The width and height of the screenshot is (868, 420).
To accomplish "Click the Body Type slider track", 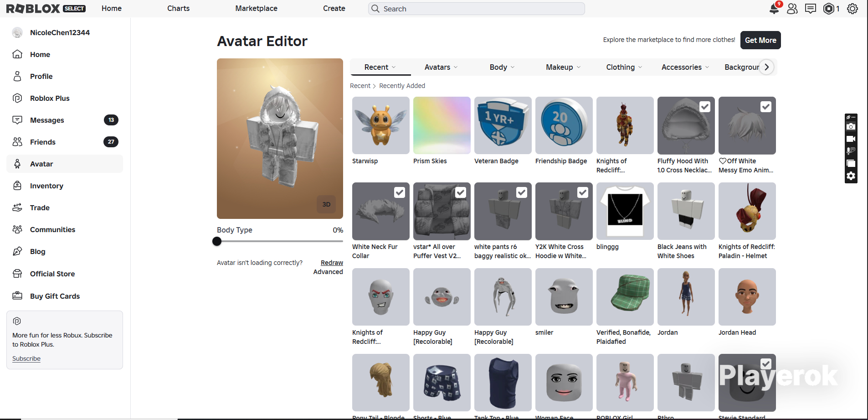I will [280, 241].
